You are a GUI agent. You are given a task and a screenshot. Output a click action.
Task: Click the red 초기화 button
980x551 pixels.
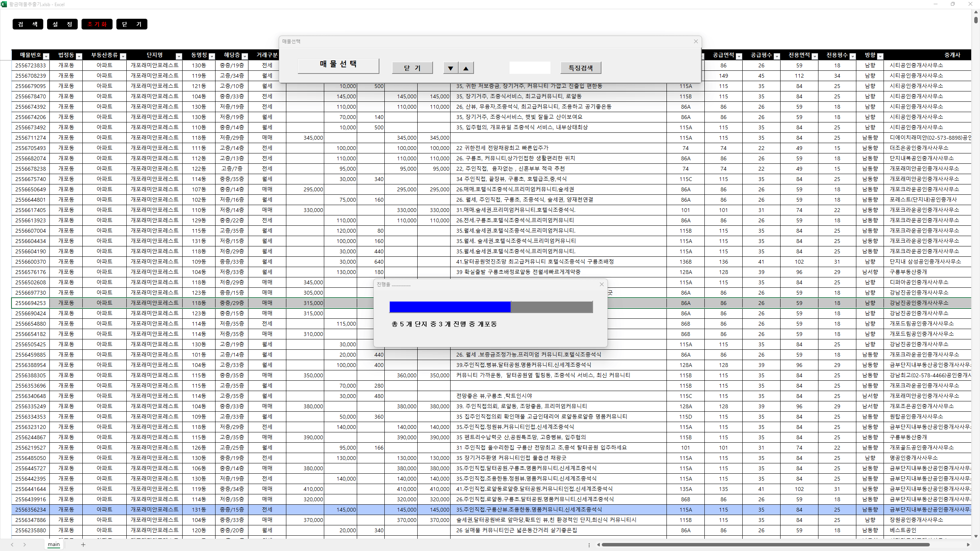(97, 24)
